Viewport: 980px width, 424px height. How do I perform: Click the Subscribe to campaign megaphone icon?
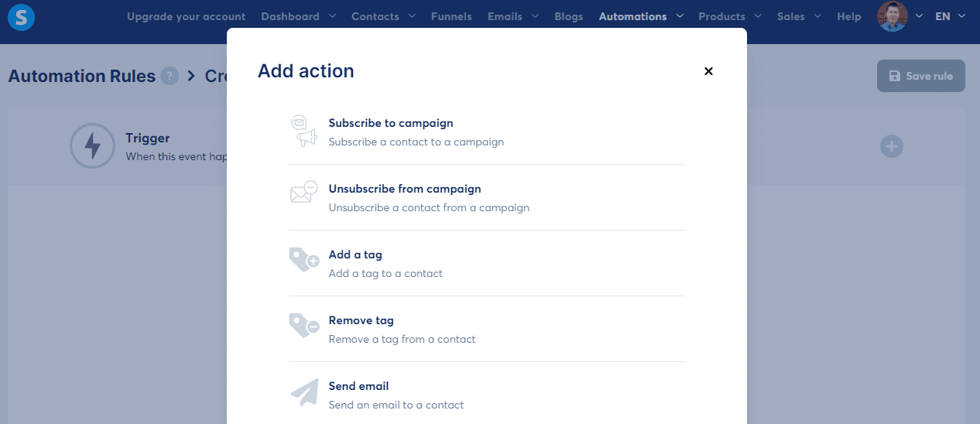(303, 131)
